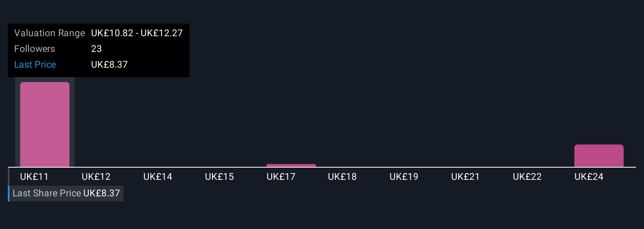Click the UK£17 axis label
This screenshot has height=229, width=644.
281,177
